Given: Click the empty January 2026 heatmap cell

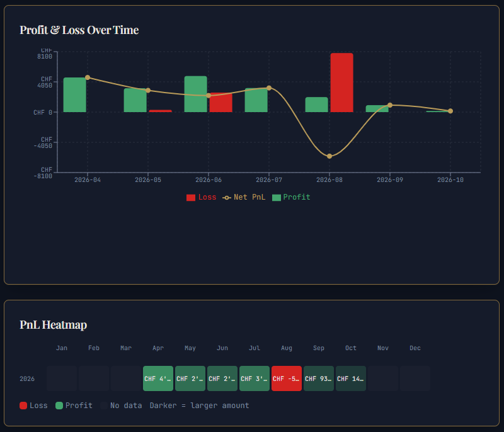Looking at the screenshot, I should point(62,378).
